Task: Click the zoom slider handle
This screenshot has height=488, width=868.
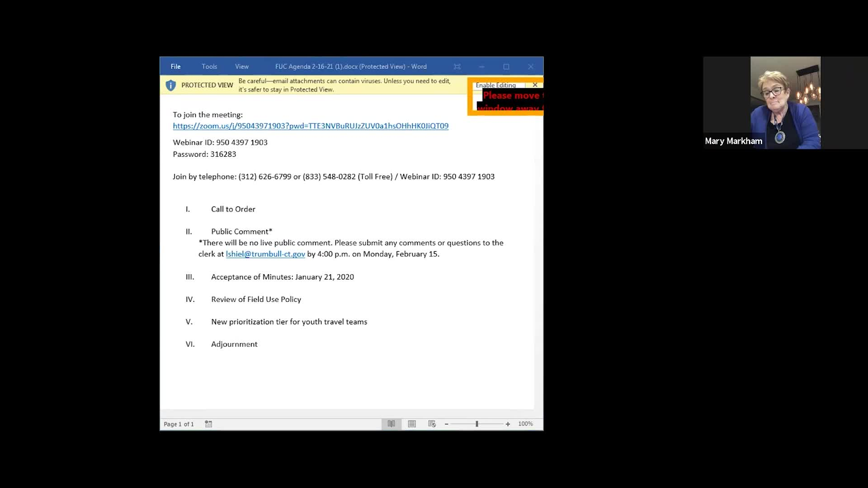Action: point(477,424)
